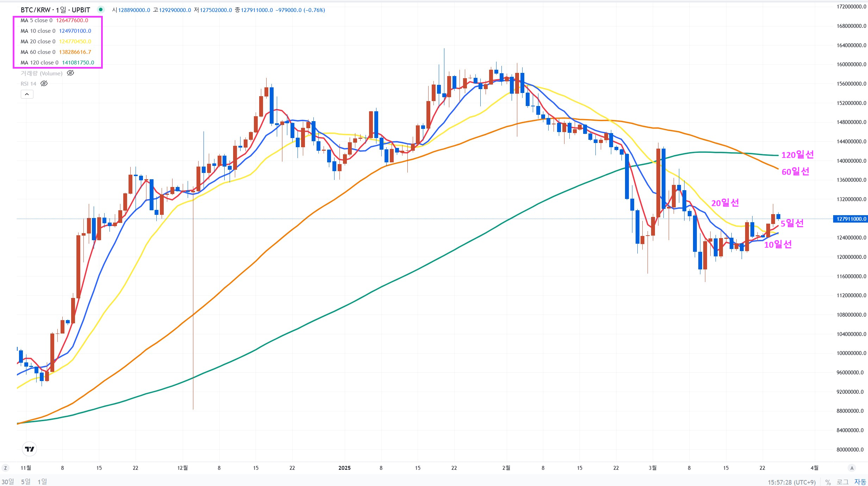868x486 pixels.
Task: Toggle 자동 (auto) scale mode
Action: click(860, 482)
